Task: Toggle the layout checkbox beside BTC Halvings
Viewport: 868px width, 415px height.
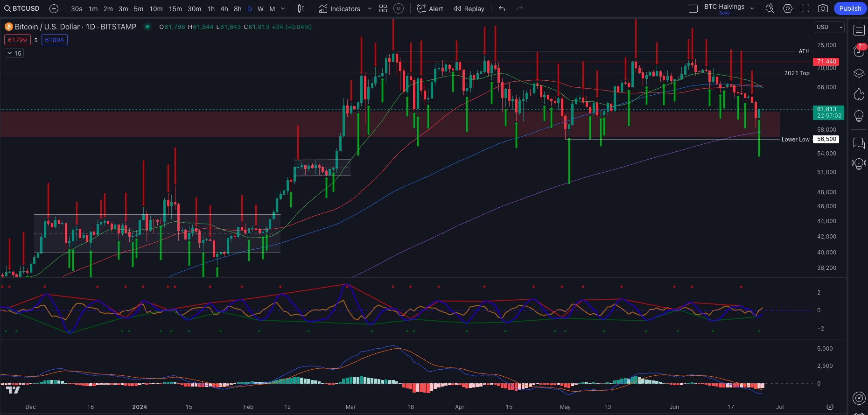Action: coord(693,8)
